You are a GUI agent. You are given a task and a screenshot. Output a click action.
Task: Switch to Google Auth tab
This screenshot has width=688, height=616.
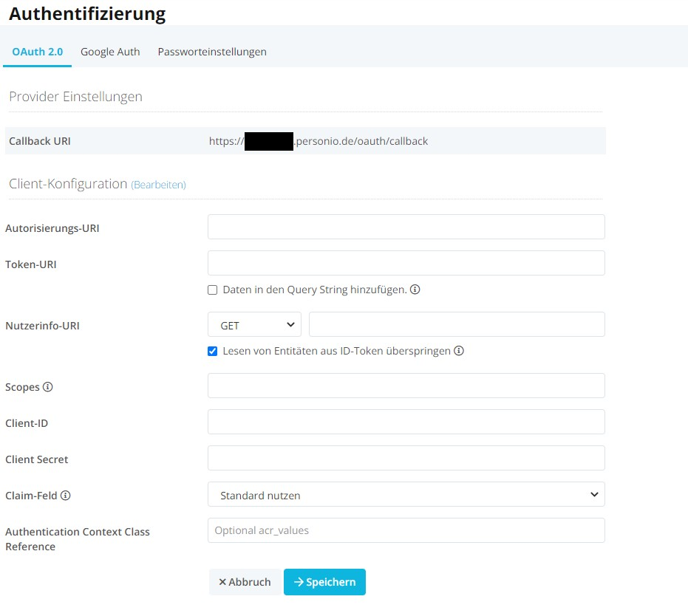click(110, 52)
